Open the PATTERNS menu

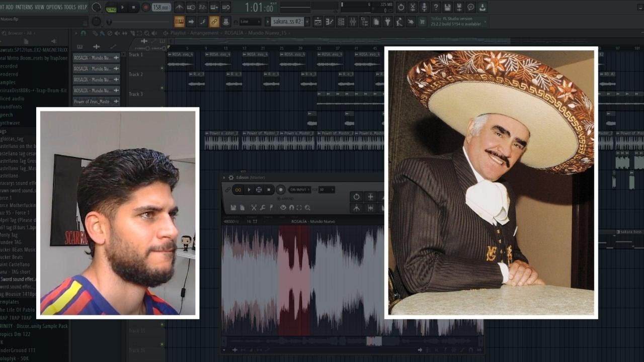coord(24,7)
